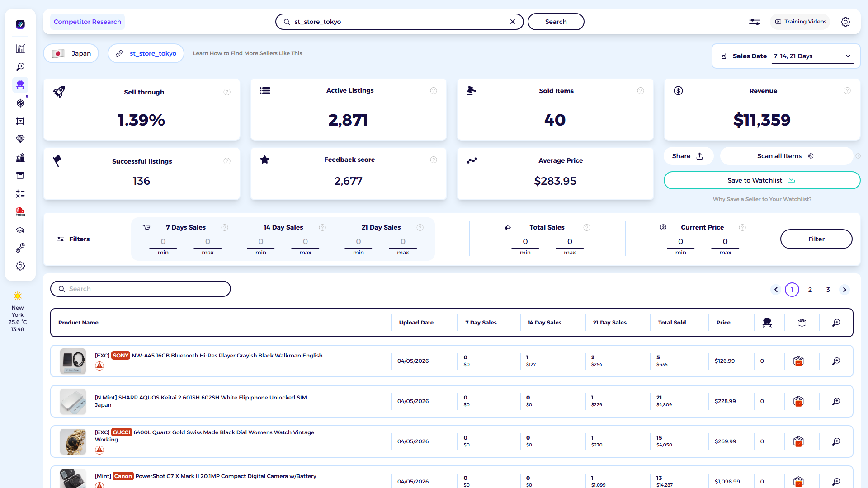Toggle the light theme sun icon
868x488 pixels.
[18, 296]
